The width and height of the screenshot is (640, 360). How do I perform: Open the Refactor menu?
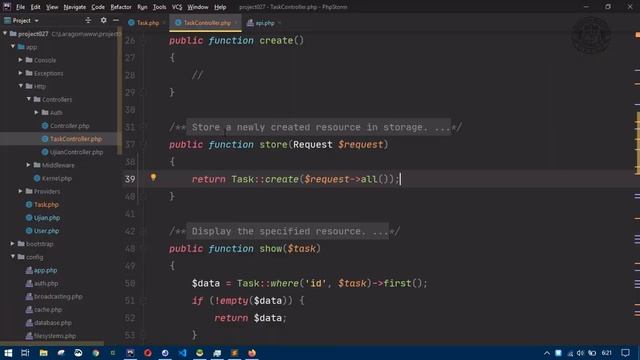tap(121, 7)
